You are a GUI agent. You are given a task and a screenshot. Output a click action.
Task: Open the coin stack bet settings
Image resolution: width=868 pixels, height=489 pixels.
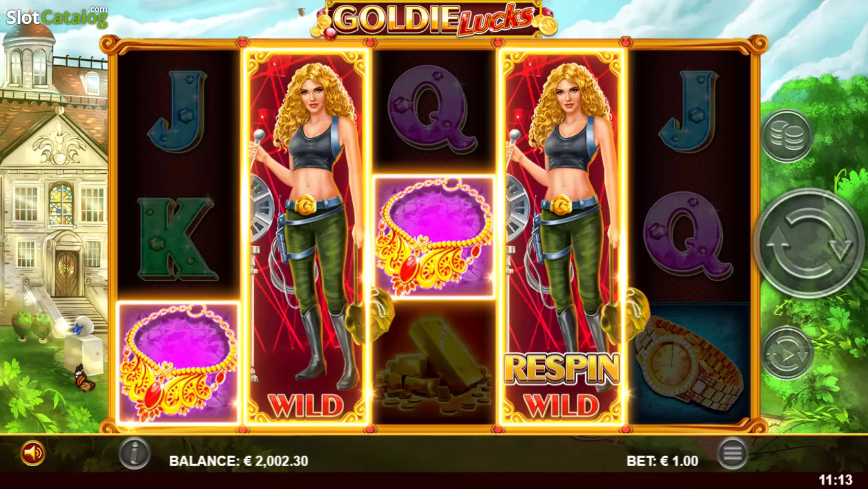(787, 136)
